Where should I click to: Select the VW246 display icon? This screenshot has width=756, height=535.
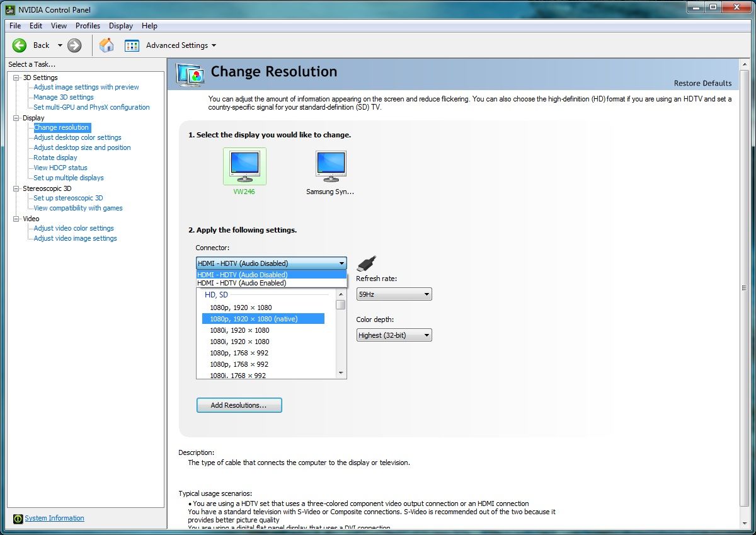click(x=244, y=166)
